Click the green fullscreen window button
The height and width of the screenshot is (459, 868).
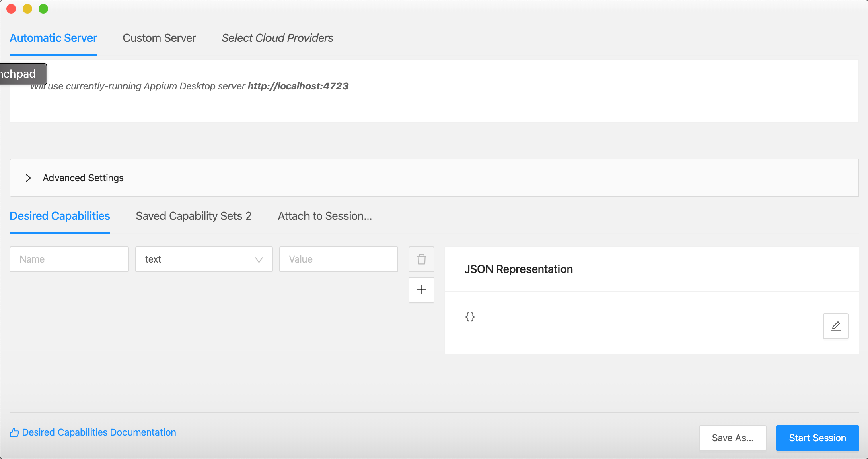[43, 9]
